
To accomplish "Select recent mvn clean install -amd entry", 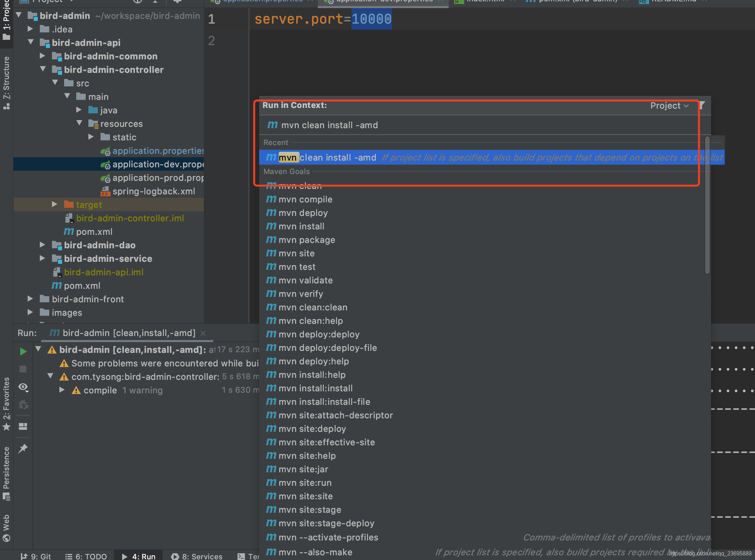I will coord(492,158).
